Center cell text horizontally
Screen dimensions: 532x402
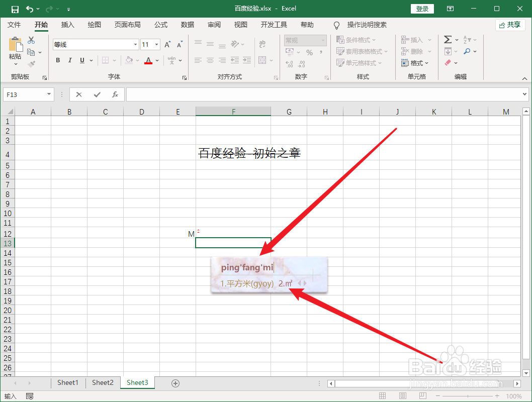click(210, 60)
